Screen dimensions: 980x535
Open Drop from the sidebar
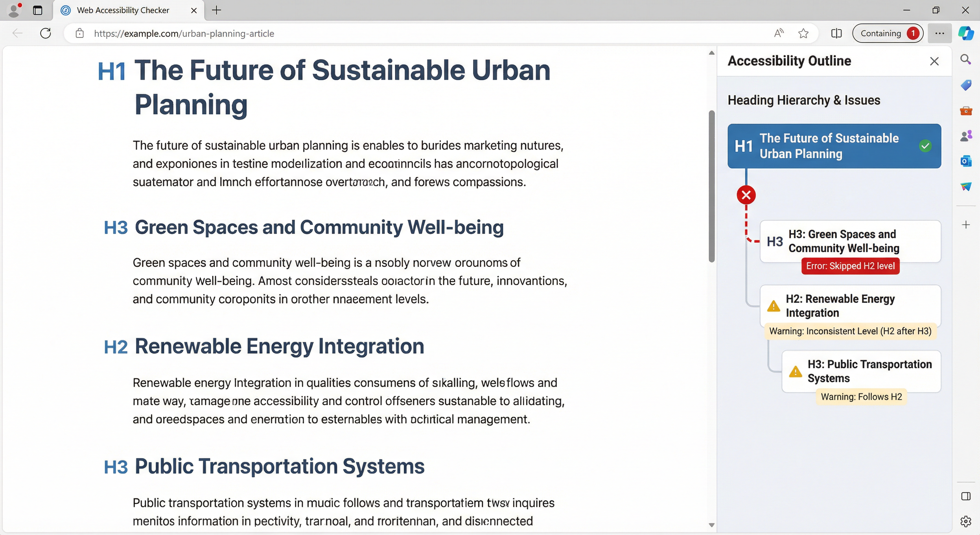[x=965, y=187]
